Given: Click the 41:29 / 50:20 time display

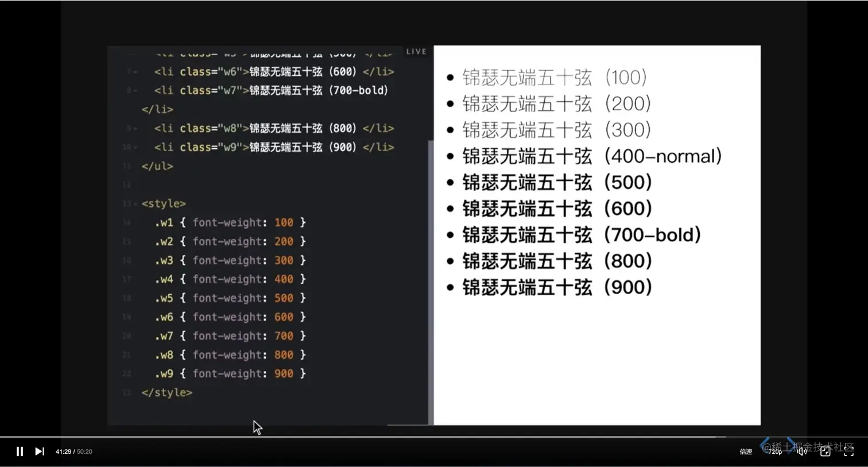Looking at the screenshot, I should point(74,451).
